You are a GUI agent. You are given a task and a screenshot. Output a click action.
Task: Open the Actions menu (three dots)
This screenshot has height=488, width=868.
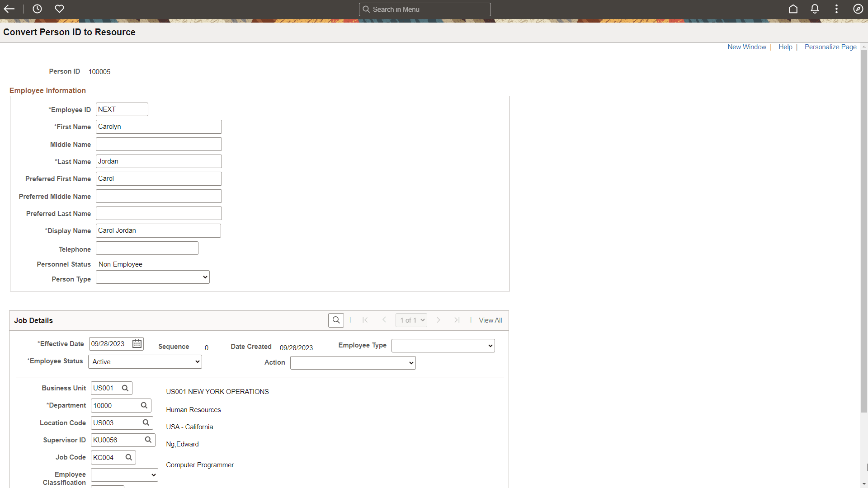pyautogui.click(x=836, y=9)
